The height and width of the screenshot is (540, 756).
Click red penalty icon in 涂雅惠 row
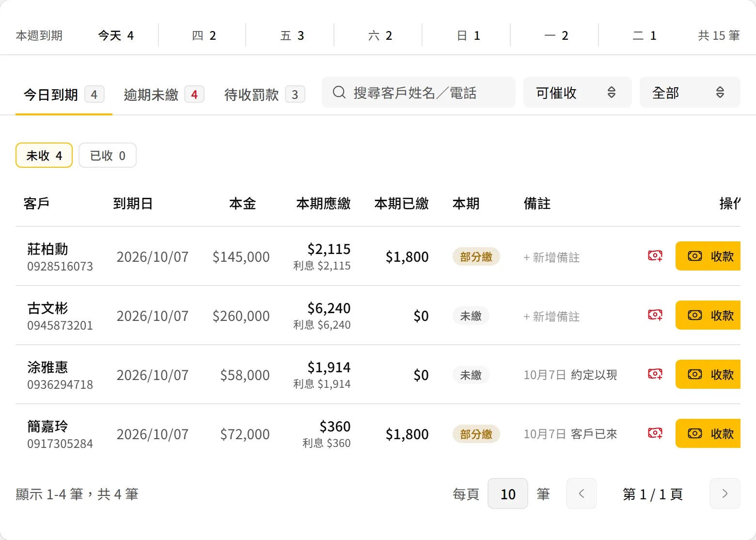655,374
